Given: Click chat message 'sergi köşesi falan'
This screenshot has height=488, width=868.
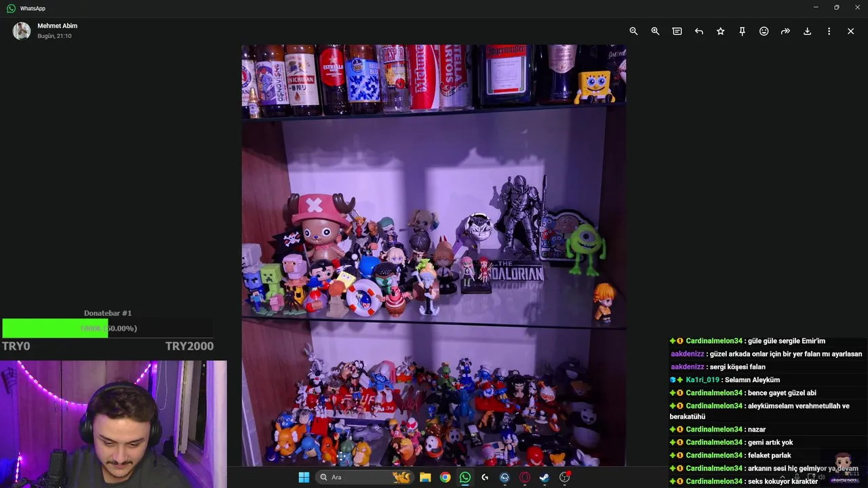Looking at the screenshot, I should (737, 367).
